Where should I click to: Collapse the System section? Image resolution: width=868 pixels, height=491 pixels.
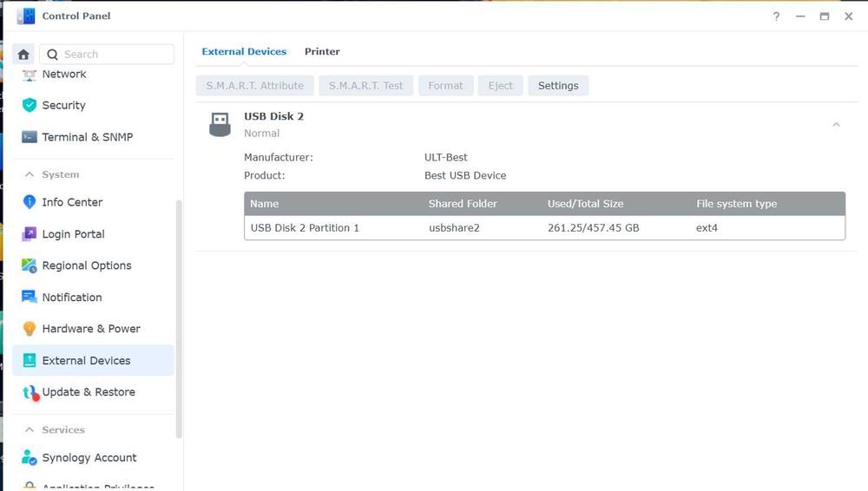pos(30,174)
